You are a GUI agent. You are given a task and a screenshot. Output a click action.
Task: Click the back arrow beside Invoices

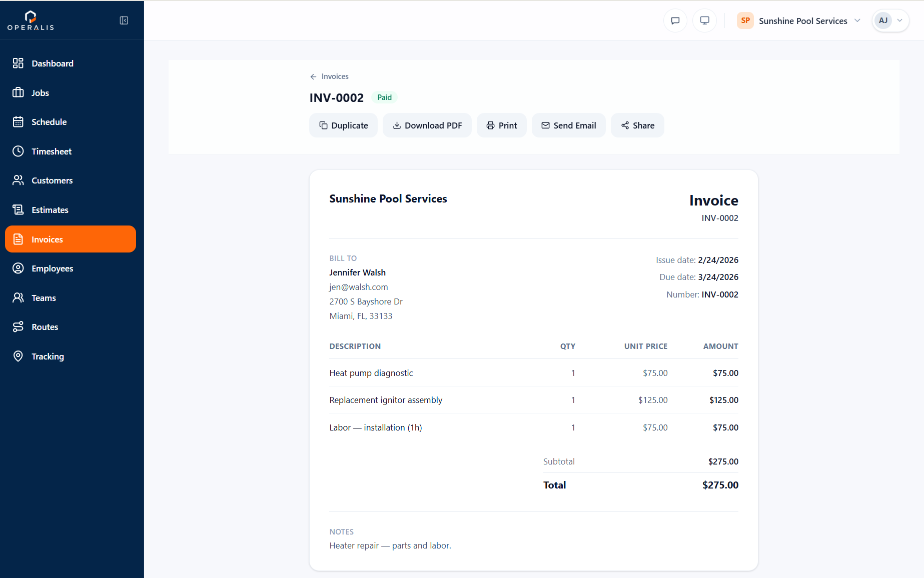click(x=313, y=76)
